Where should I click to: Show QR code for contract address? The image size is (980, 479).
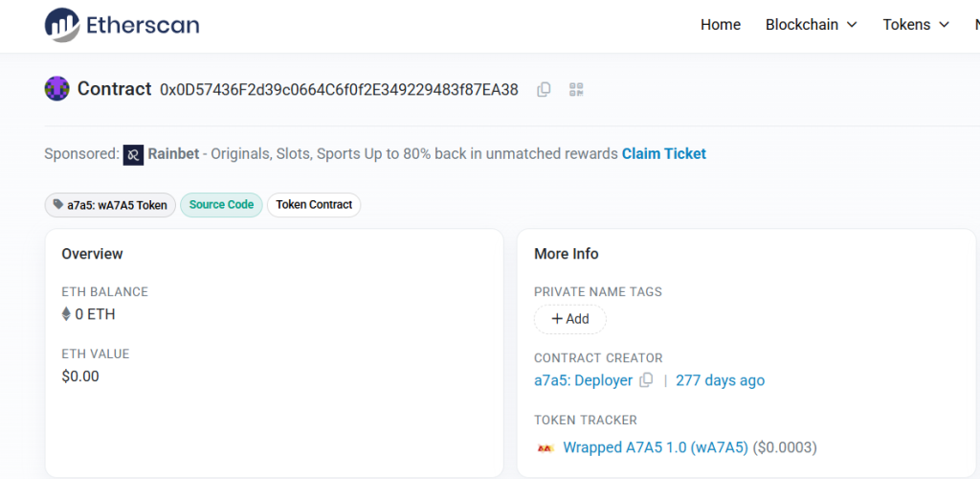tap(576, 89)
